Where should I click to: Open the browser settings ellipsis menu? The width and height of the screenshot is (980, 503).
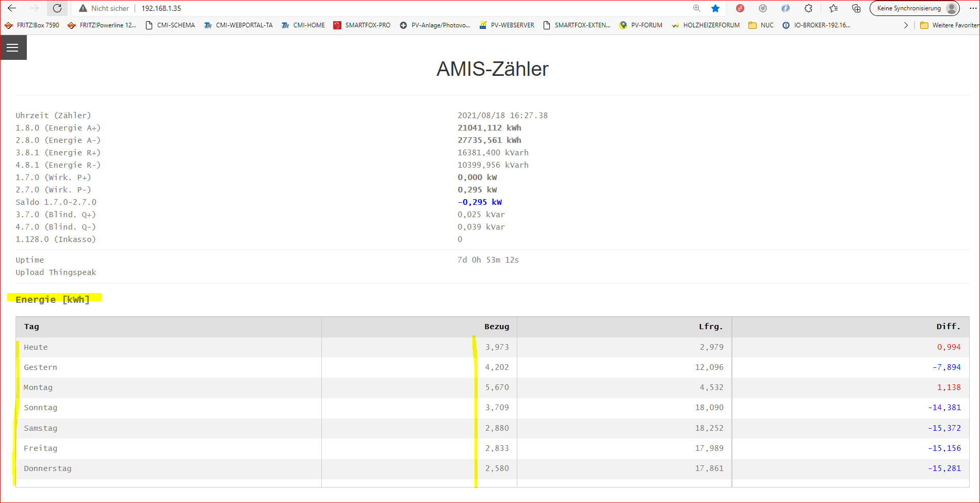973,8
